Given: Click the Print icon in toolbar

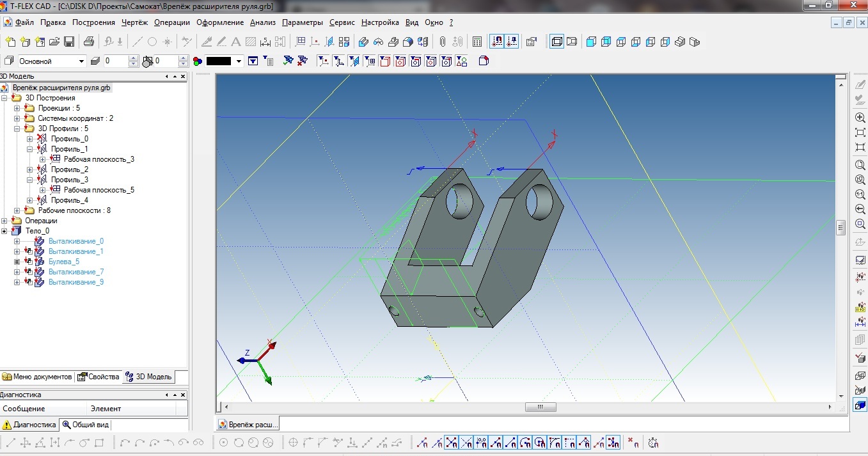Looking at the screenshot, I should click(x=89, y=42).
